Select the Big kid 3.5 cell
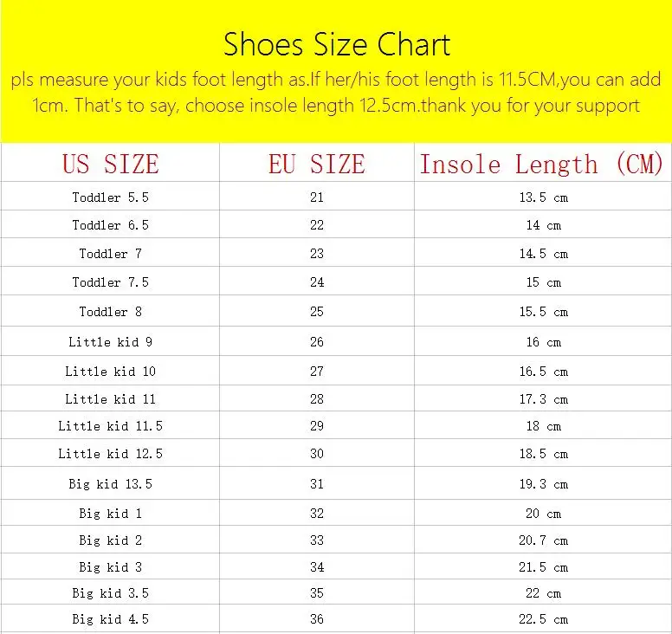 pyautogui.click(x=111, y=593)
